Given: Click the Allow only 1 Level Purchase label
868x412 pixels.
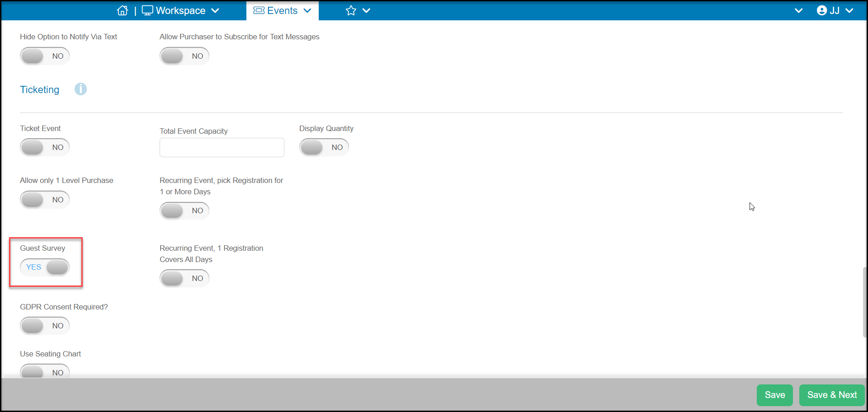Looking at the screenshot, I should coord(66,180).
